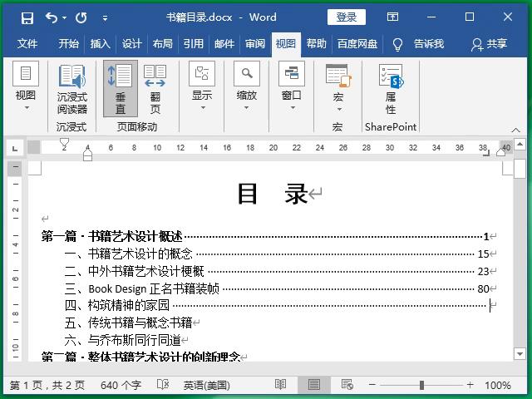Select the 视图 ribbon tab
The image size is (532, 399).
tap(286, 44)
